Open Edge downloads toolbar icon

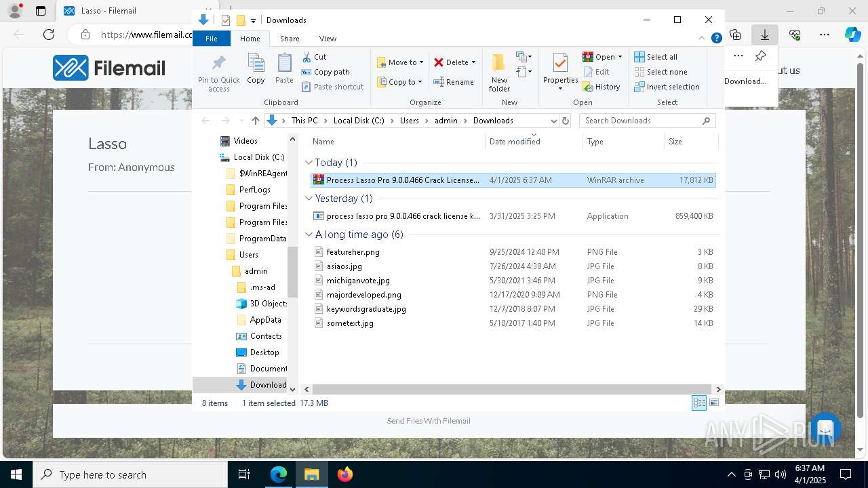pyautogui.click(x=764, y=35)
